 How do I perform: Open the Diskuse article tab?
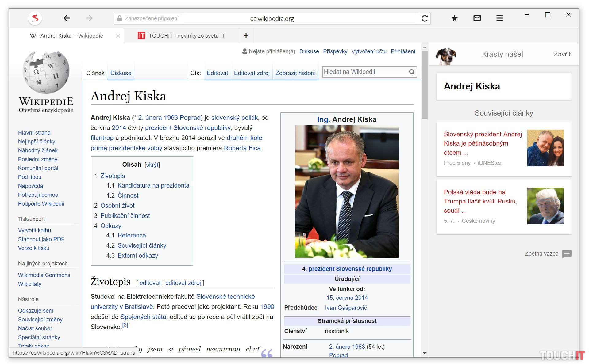coord(121,73)
